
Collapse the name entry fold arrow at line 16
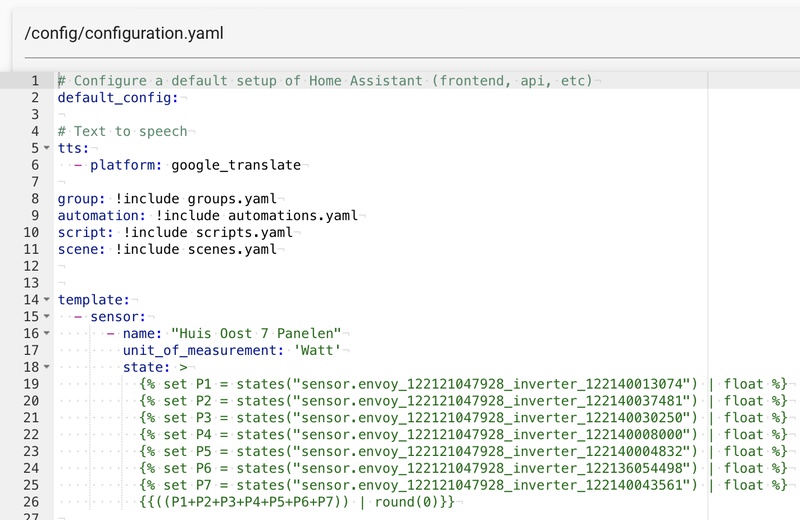tap(47, 333)
